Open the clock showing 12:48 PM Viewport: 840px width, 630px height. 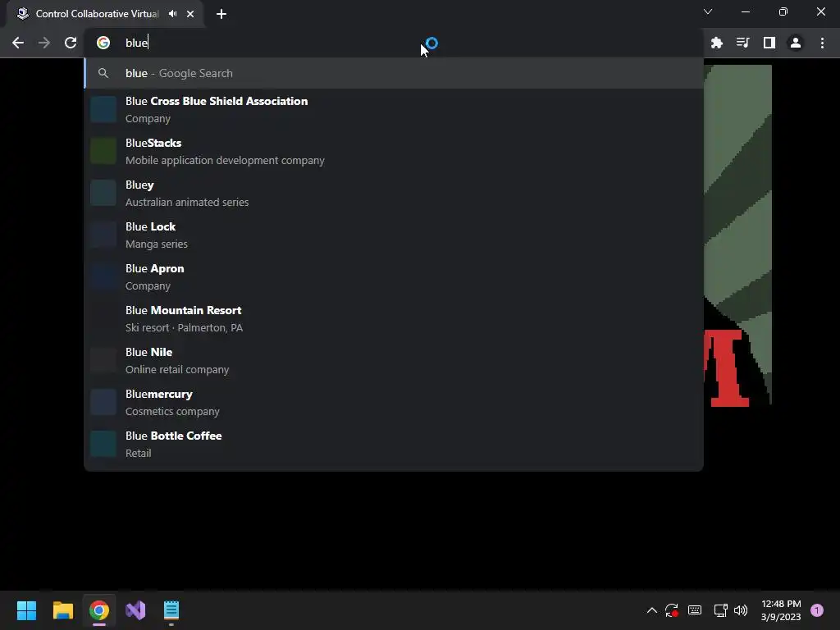coord(781,610)
